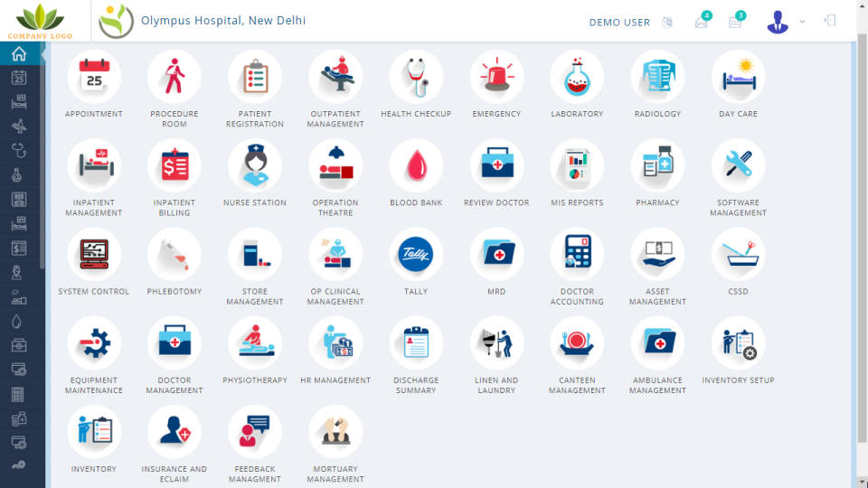Open Discharge Summary
The image size is (868, 488).
coord(416,343)
